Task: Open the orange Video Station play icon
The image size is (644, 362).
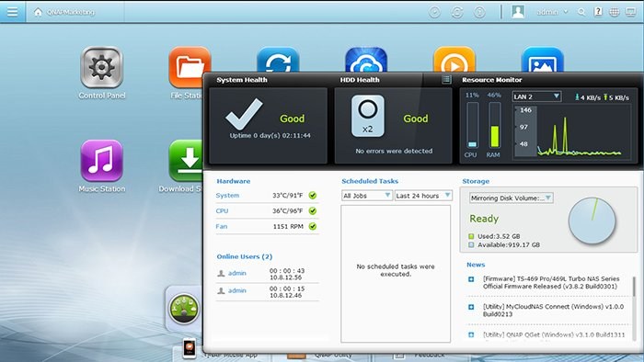Action: 454,60
